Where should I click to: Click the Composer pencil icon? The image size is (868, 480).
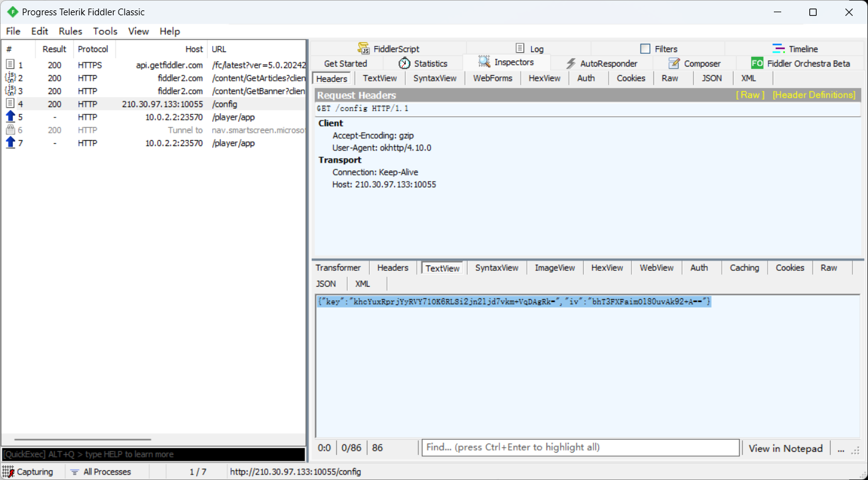[x=674, y=64]
